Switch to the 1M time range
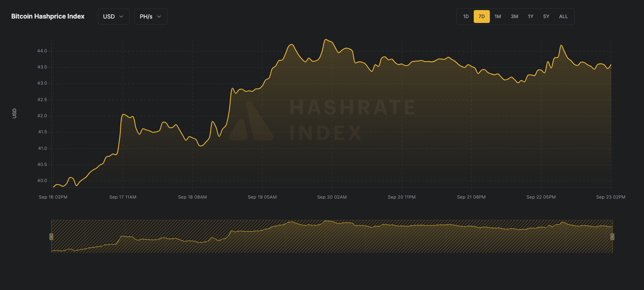Image resolution: width=644 pixels, height=290 pixels. 498,17
